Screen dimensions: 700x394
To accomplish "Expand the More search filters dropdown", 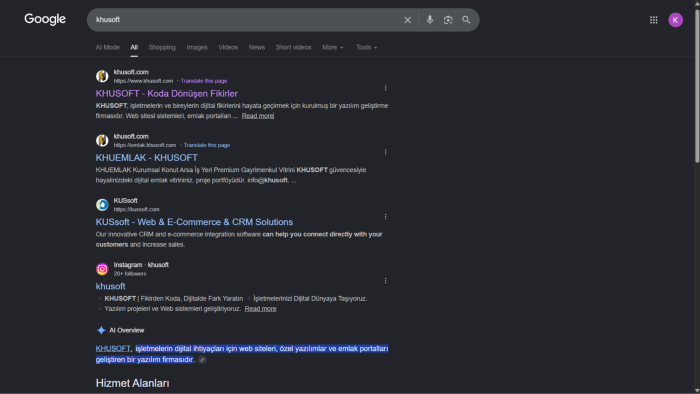I will 333,47.
